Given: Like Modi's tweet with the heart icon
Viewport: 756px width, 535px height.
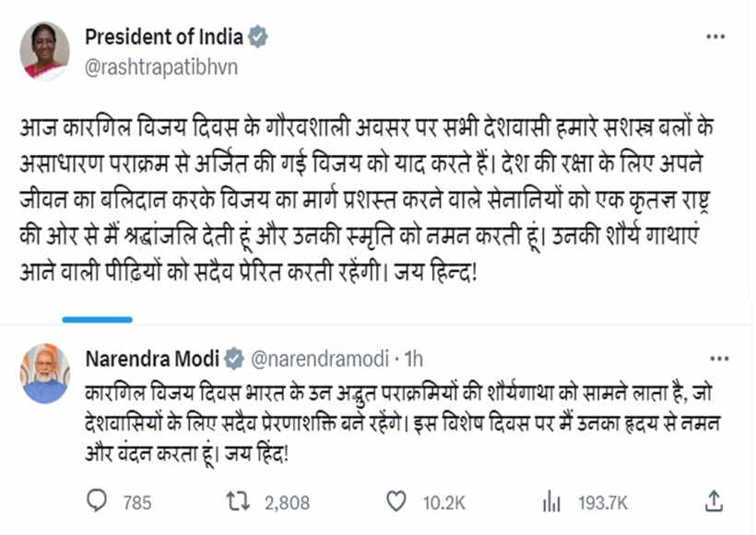Looking at the screenshot, I should [x=396, y=502].
